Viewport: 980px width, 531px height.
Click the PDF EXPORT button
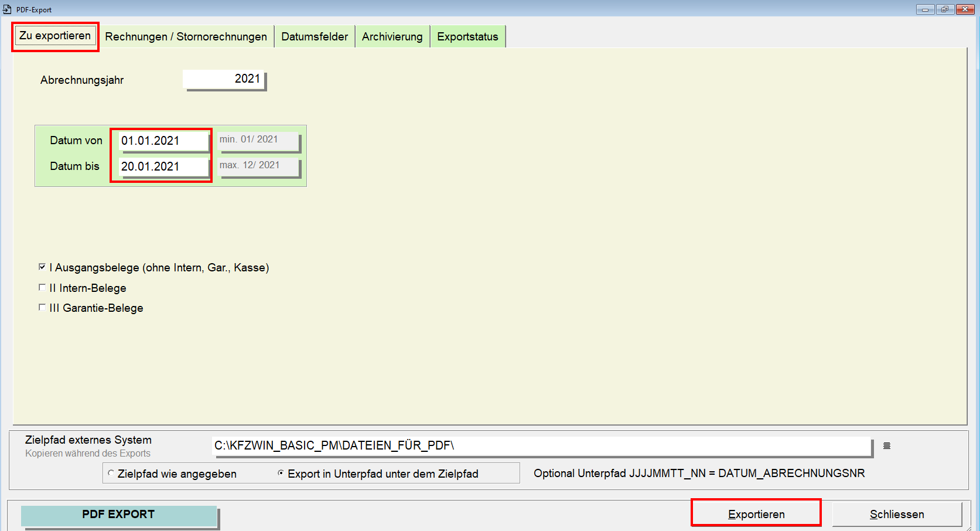(119, 515)
